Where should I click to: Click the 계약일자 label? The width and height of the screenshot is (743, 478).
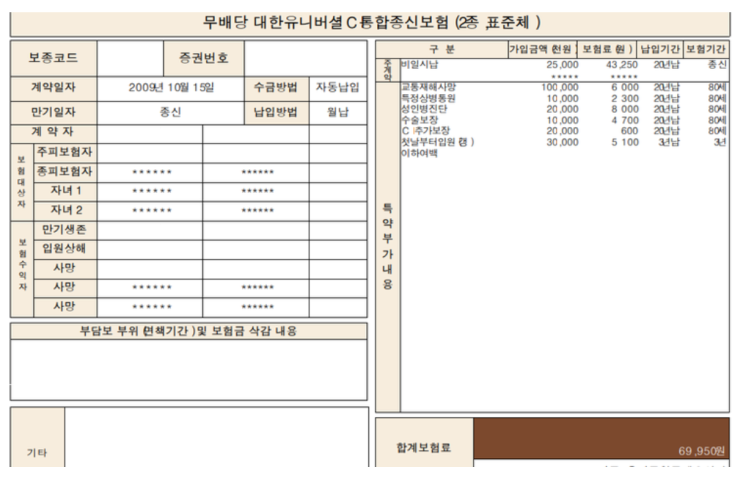[x=54, y=88]
